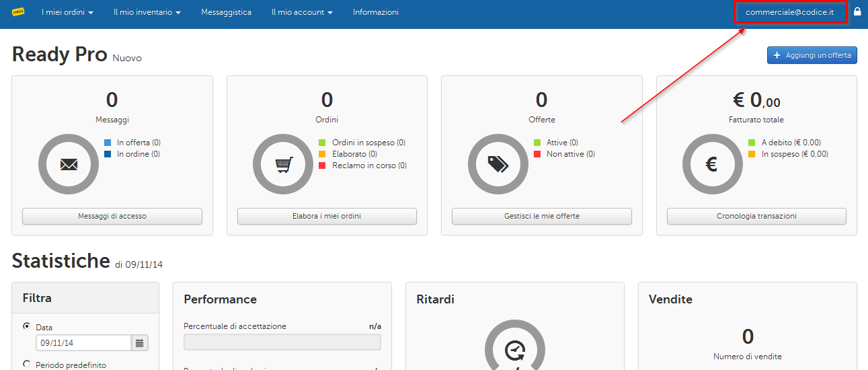Open the calendar picker next to date field
The height and width of the screenshot is (370, 868).
tap(140, 343)
